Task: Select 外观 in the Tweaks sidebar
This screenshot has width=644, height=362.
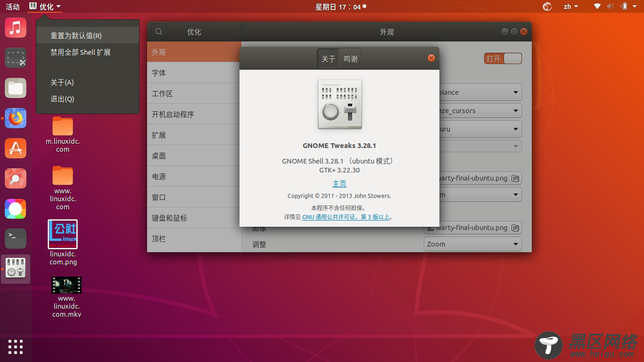Action: [194, 52]
